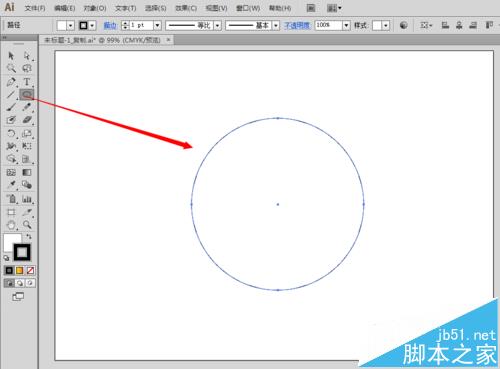Select the Gradient tool
The height and width of the screenshot is (369, 500).
[27, 172]
